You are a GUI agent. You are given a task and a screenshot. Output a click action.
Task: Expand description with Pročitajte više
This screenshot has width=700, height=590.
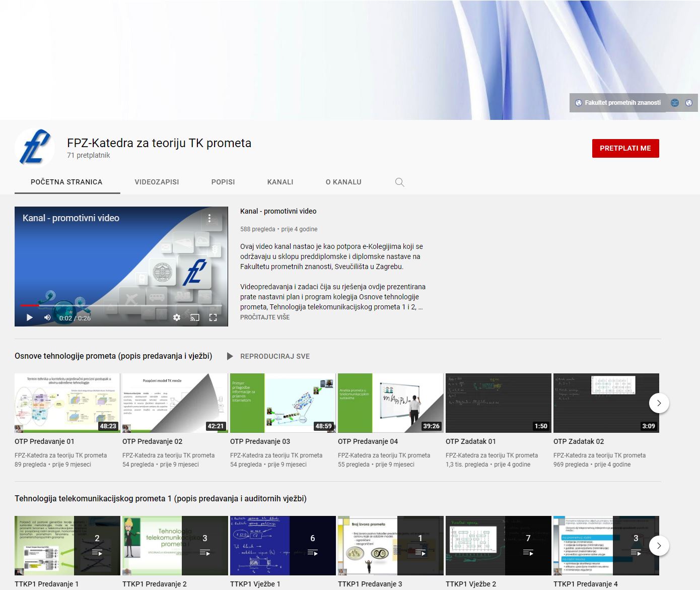[x=265, y=317]
